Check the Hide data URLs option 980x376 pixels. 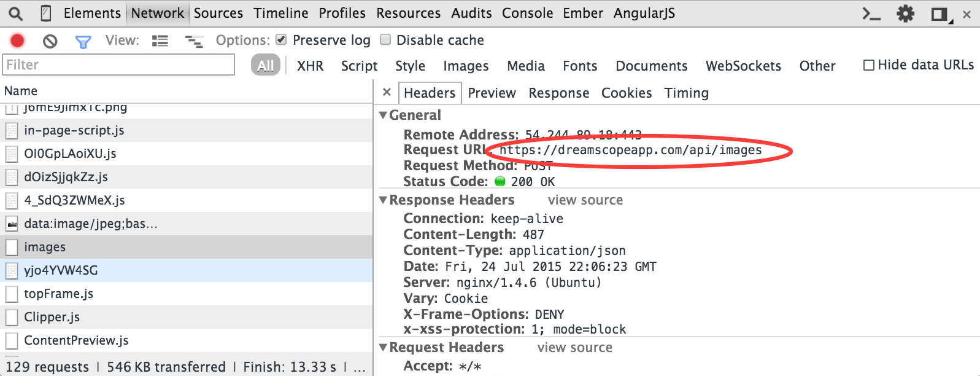[x=868, y=65]
